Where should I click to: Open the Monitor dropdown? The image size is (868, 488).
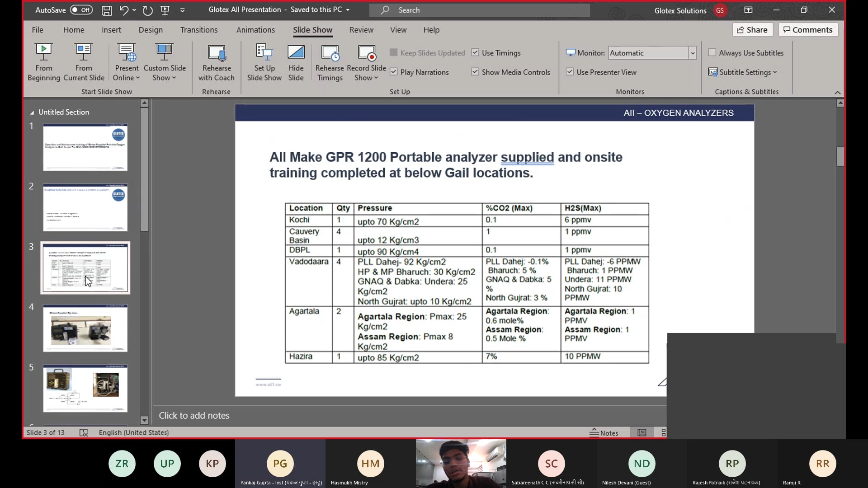tap(693, 53)
